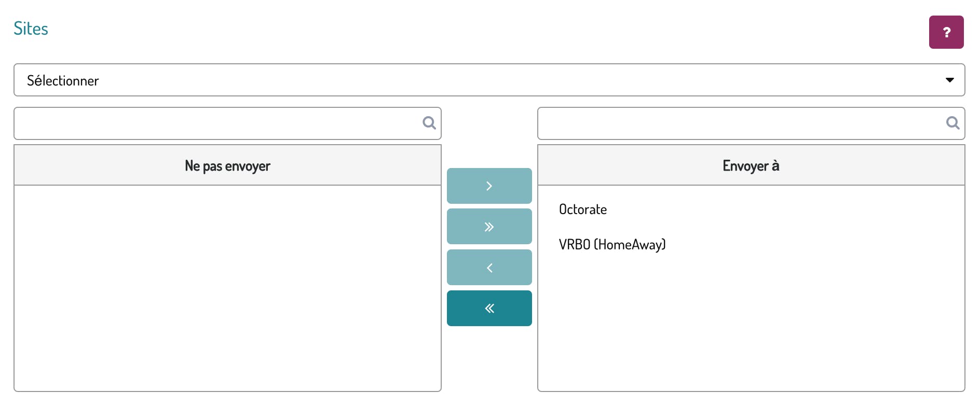Click the Octorate entry text
980x420 pixels.
[x=583, y=209]
